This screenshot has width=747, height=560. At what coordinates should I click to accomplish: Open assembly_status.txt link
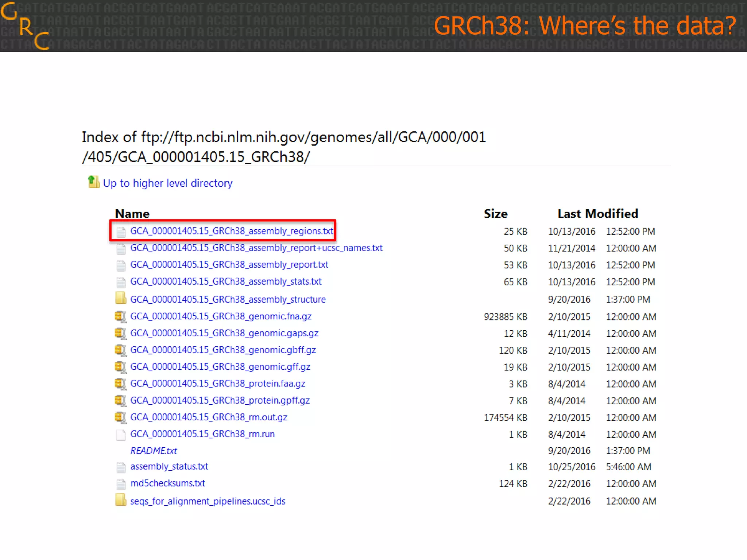pyautogui.click(x=169, y=467)
